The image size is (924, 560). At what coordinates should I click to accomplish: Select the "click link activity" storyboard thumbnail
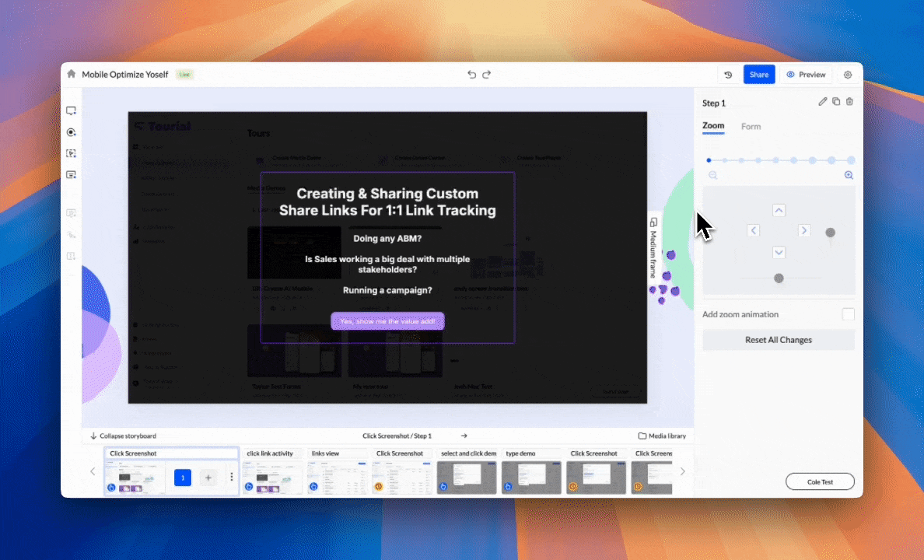pos(272,477)
